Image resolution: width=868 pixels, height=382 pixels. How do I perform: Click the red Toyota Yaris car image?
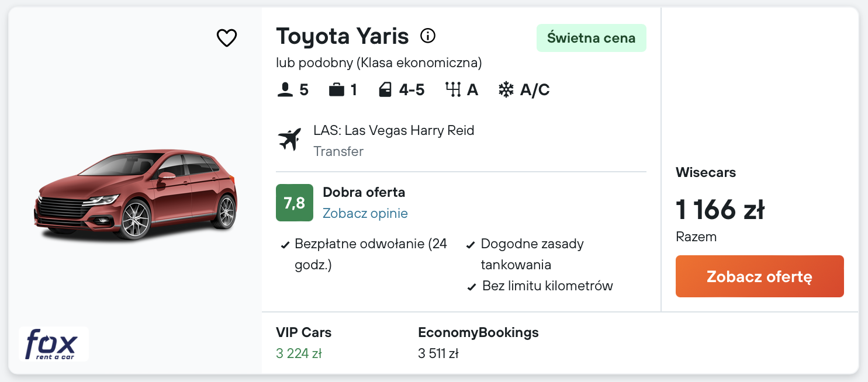click(x=136, y=196)
